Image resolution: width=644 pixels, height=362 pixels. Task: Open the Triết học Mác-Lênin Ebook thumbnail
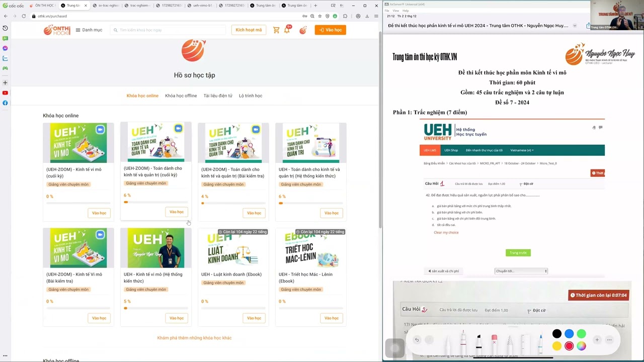click(x=311, y=248)
